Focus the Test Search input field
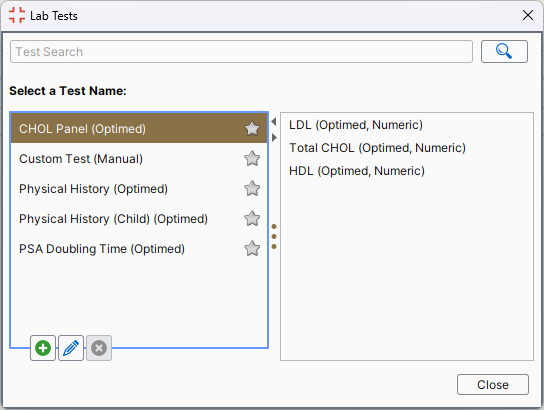The width and height of the screenshot is (544, 410). point(241,51)
